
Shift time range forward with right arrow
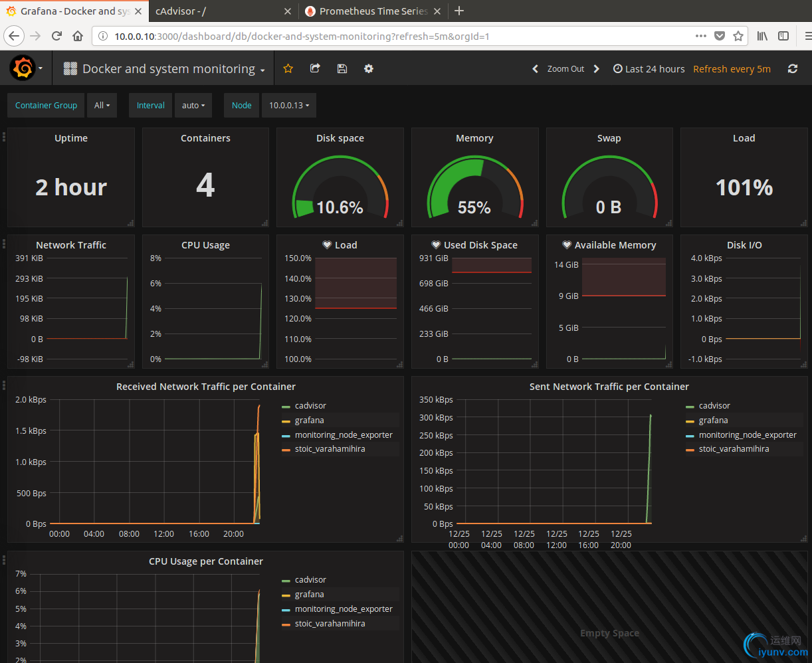(x=597, y=68)
